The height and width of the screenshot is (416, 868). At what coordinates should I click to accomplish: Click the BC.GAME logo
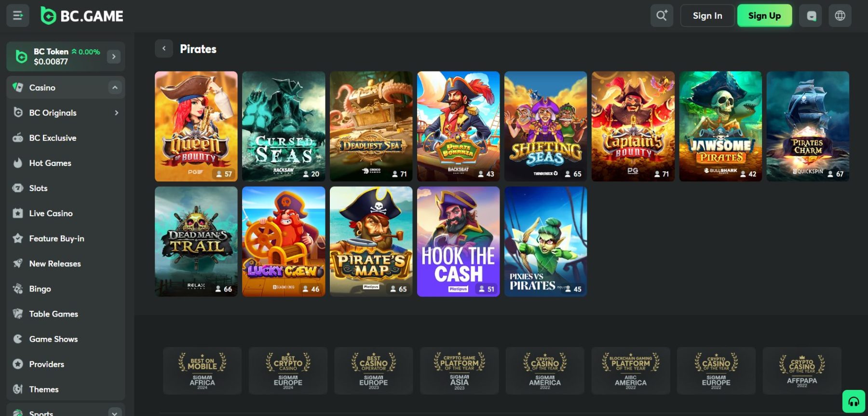coord(82,16)
